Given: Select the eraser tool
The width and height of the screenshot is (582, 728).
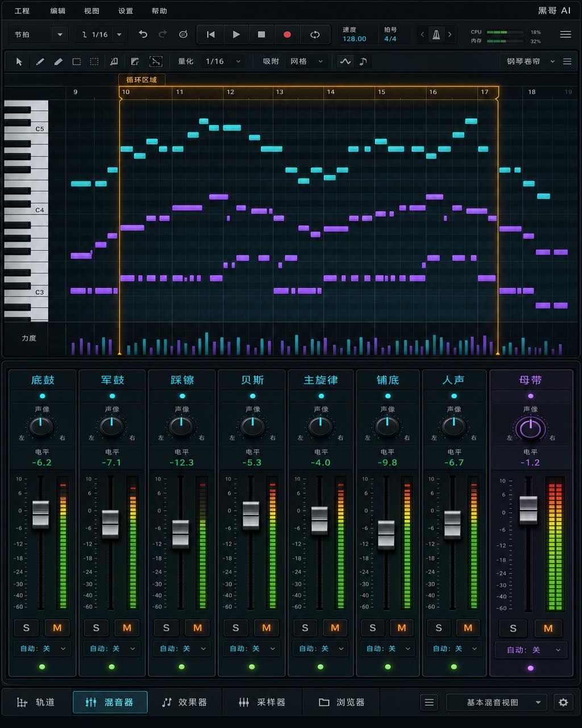Looking at the screenshot, I should (x=58, y=61).
